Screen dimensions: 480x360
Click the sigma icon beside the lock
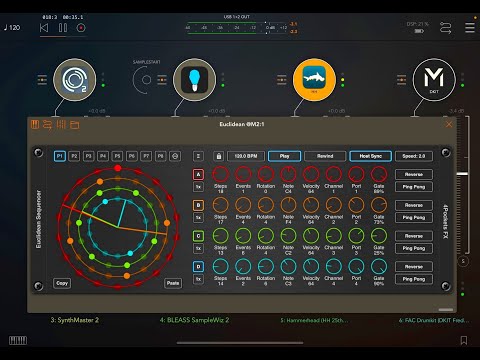198,156
